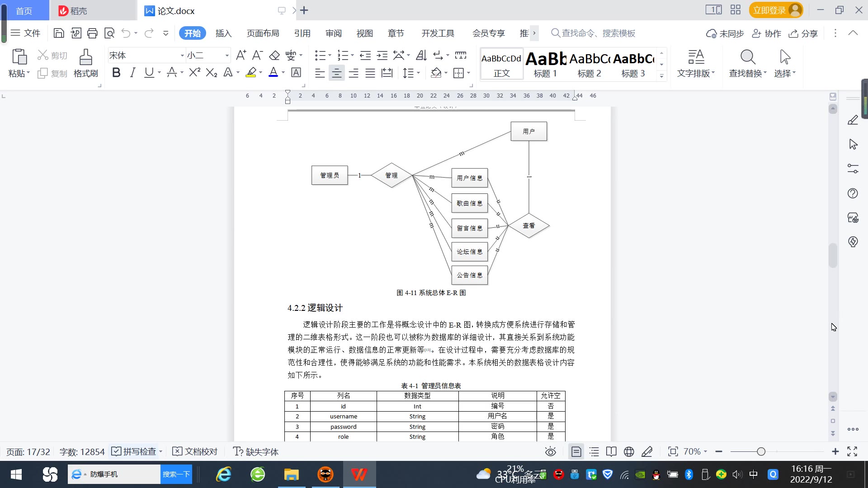Toggle italic formatting
Image resolution: width=868 pixels, height=488 pixels.
132,73
